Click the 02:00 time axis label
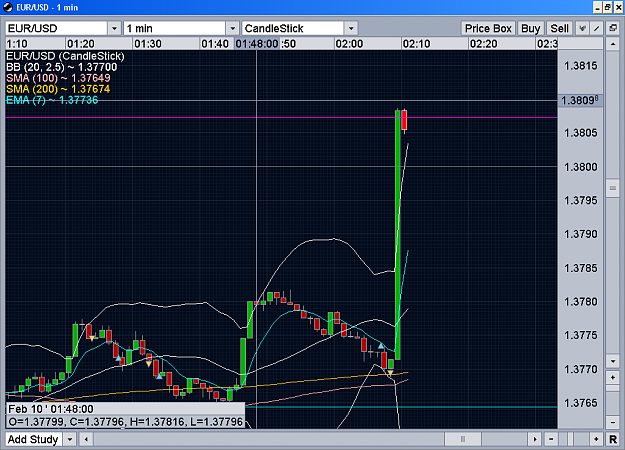 [x=350, y=43]
